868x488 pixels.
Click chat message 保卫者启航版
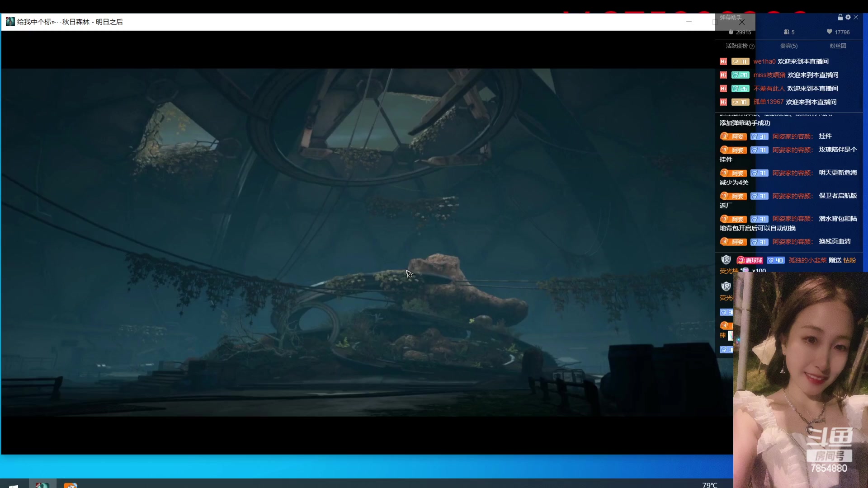point(838,196)
